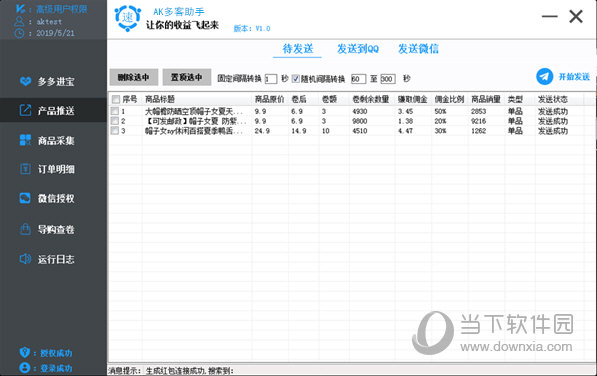Open 导购查卷 section
The width and height of the screenshot is (597, 376).
tap(53, 229)
